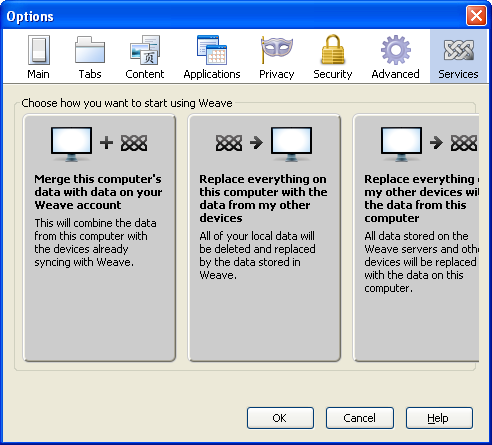Click the OK button
This screenshot has width=492, height=445.
point(280,418)
